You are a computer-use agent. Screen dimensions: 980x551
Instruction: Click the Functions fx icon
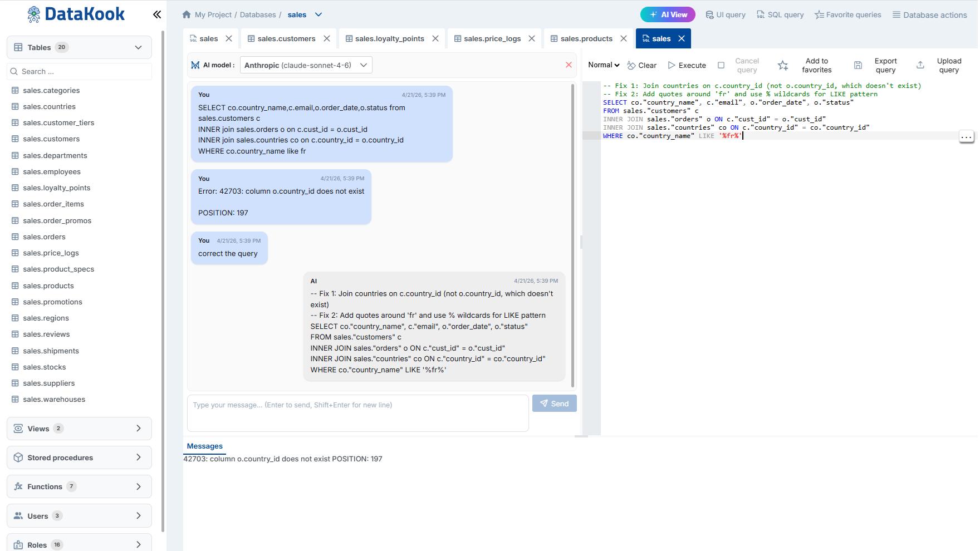point(18,486)
